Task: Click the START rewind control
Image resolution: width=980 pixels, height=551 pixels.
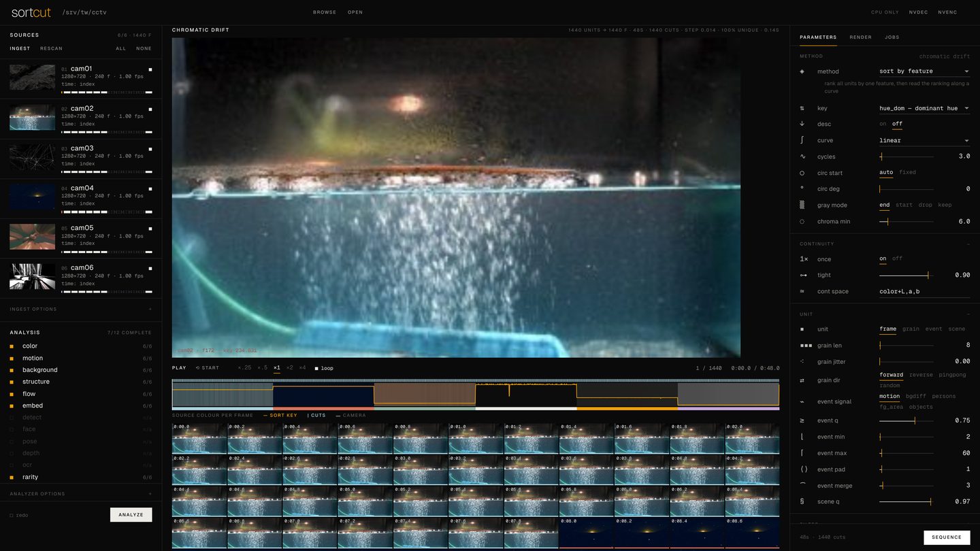Action: (208, 368)
